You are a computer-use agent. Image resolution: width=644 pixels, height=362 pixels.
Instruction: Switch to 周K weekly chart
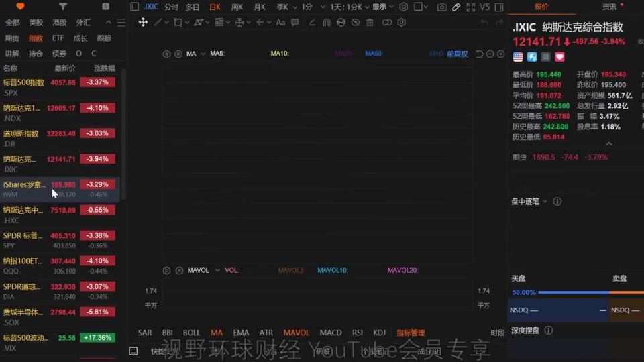pos(237,7)
